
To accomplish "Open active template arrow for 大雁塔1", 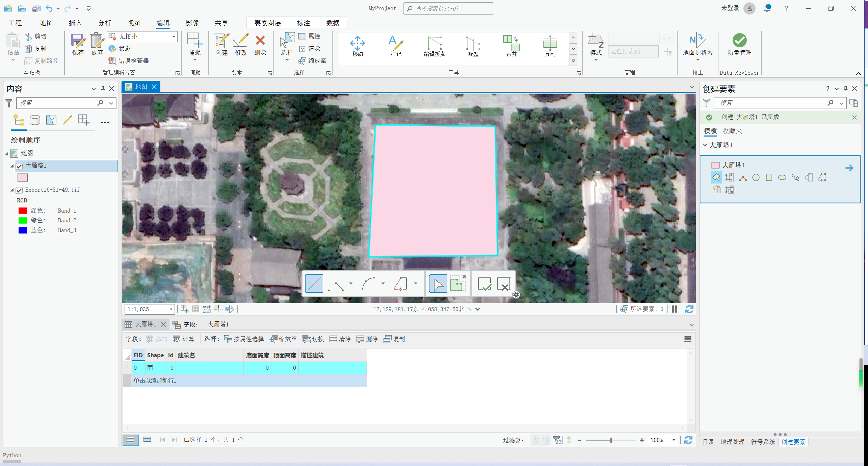I will 849,168.
